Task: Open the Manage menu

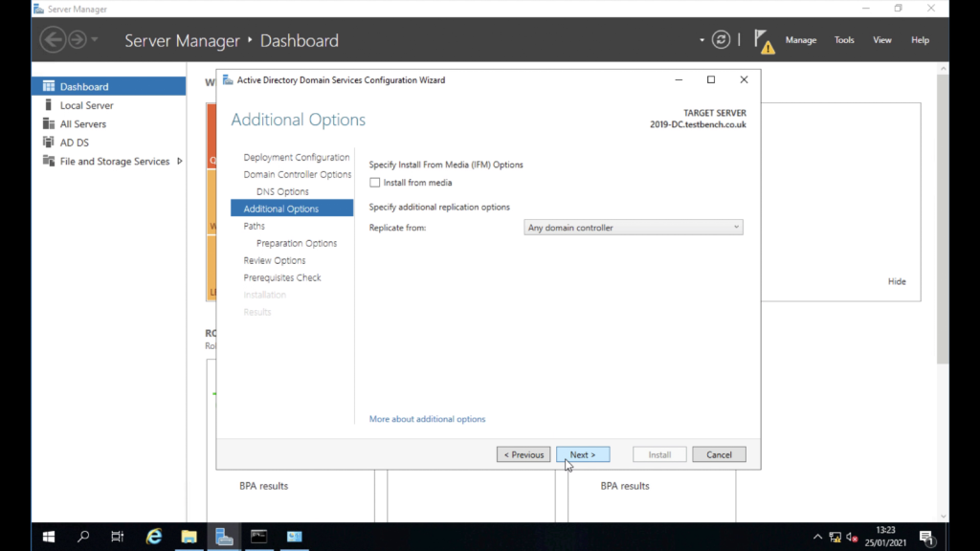Action: point(801,40)
